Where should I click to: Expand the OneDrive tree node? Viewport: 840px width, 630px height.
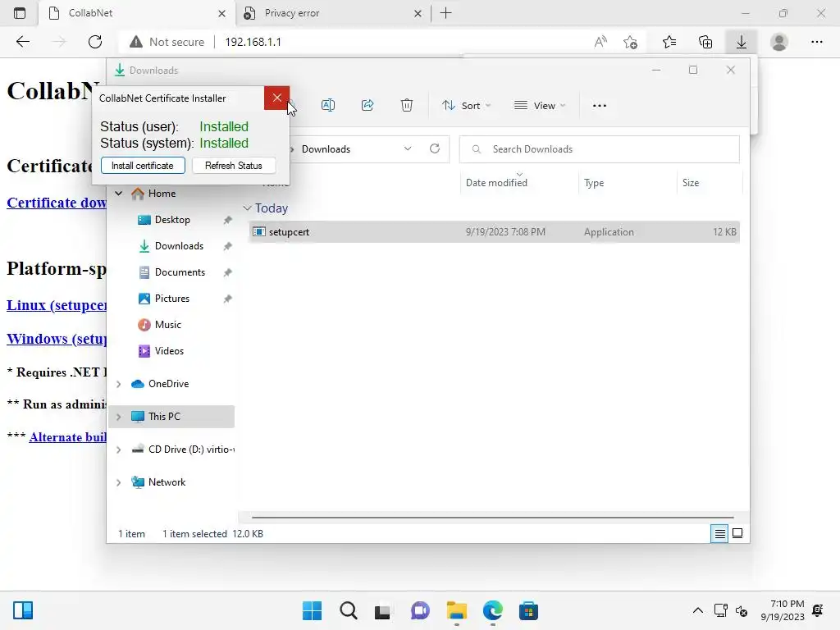[x=119, y=384]
